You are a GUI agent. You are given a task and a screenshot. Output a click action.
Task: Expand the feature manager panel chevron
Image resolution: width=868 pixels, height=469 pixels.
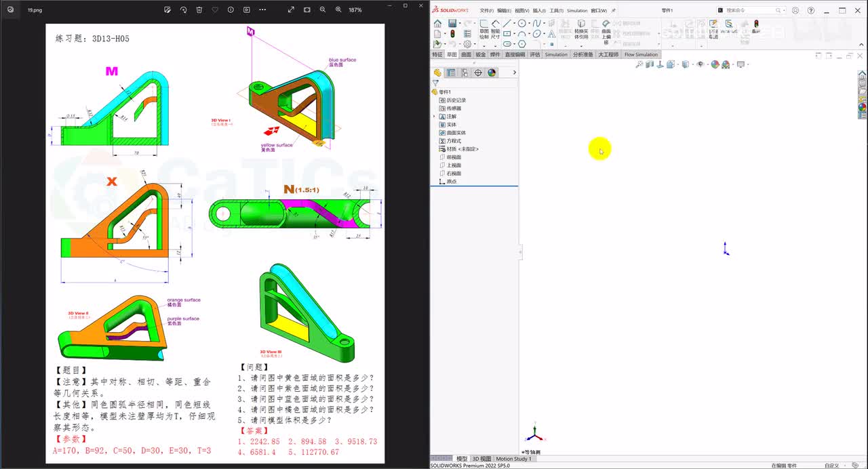(514, 73)
